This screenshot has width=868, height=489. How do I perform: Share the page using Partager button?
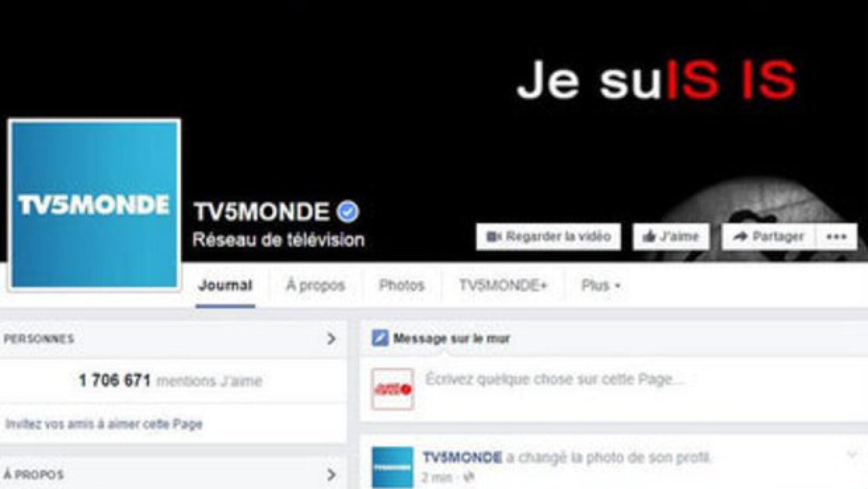(769, 237)
